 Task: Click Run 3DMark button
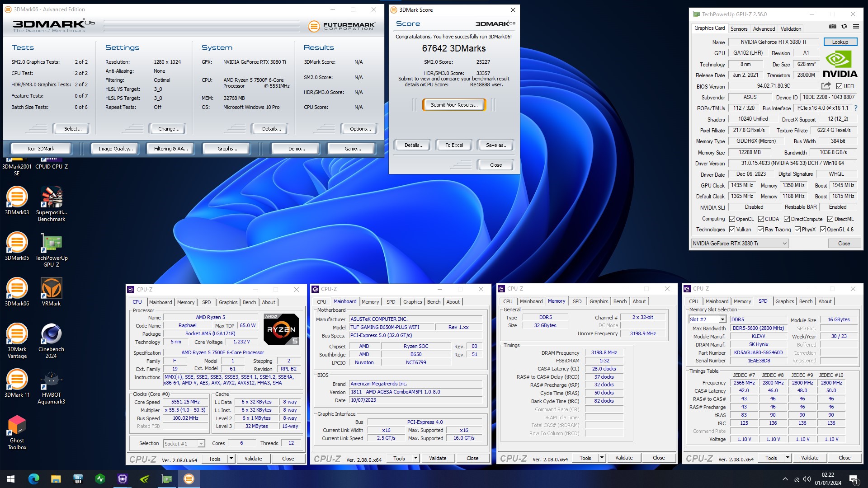pos(41,149)
